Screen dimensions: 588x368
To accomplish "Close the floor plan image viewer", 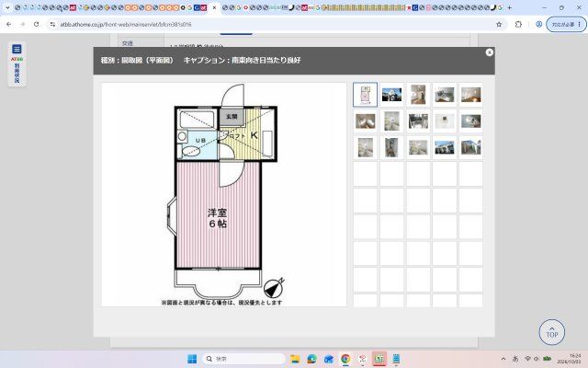I will click(x=489, y=52).
